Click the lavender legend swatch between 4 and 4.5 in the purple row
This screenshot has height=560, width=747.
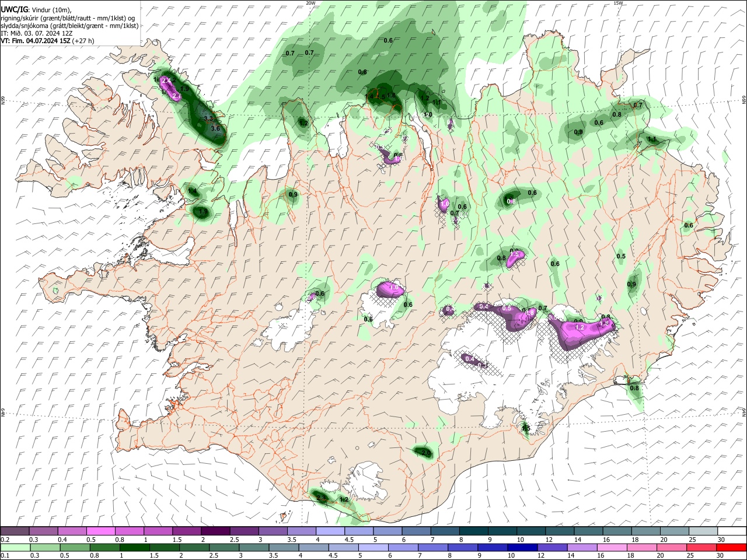click(330, 531)
